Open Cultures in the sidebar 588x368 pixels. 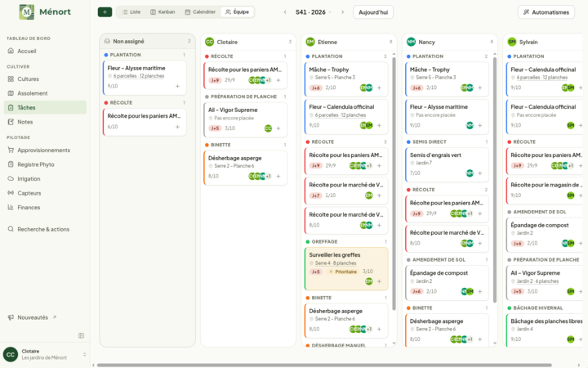[45, 79]
